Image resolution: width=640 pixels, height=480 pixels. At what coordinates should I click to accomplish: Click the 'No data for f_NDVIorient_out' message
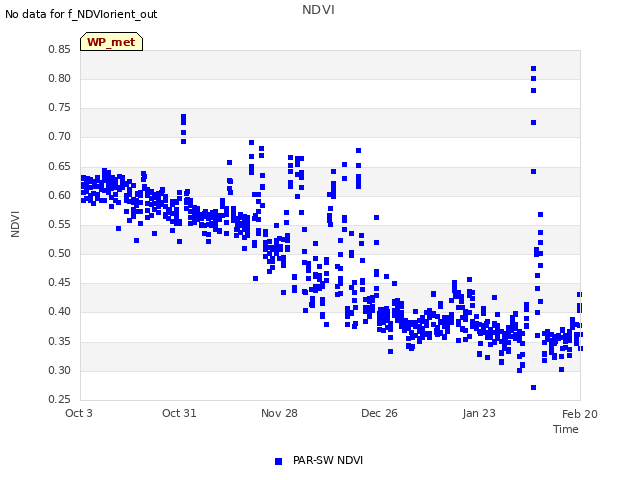81,14
